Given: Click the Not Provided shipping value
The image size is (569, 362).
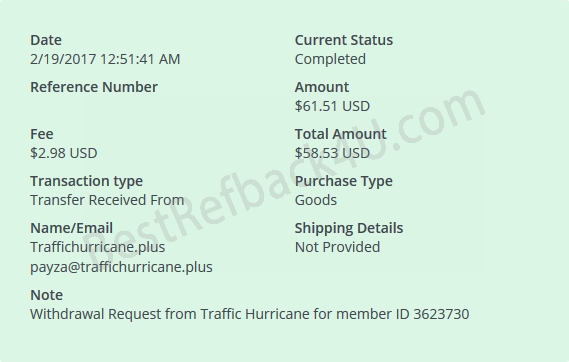Looking at the screenshot, I should click(337, 247).
